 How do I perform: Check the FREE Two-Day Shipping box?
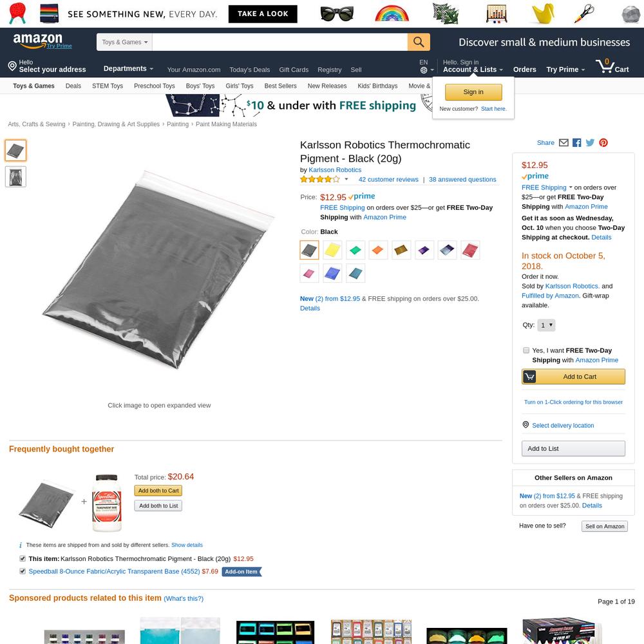tap(526, 350)
